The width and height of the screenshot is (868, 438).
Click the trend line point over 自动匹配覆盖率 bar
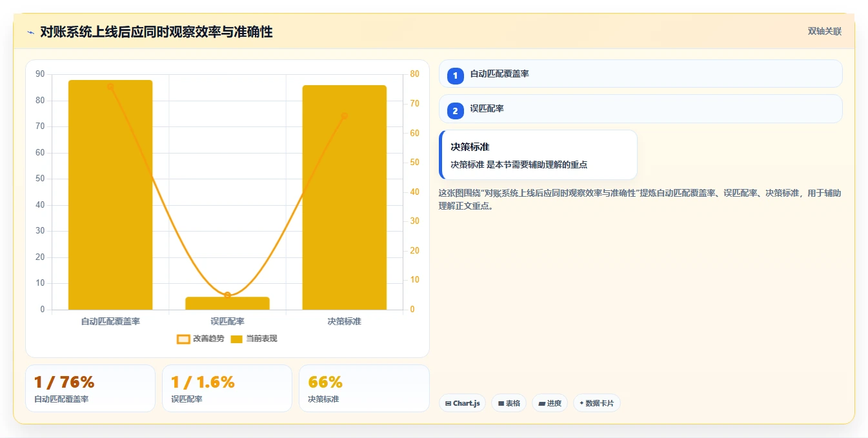(110, 86)
